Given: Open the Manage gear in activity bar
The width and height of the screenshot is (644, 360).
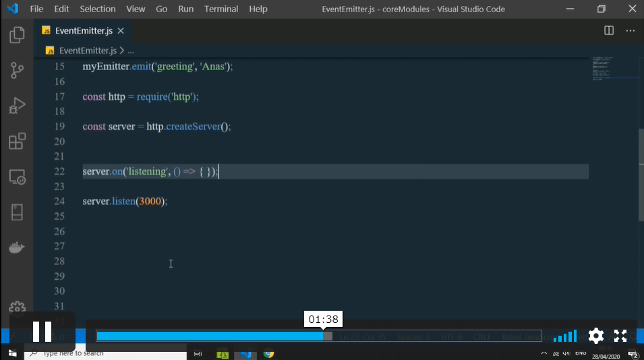Looking at the screenshot, I should pyautogui.click(x=17, y=308).
